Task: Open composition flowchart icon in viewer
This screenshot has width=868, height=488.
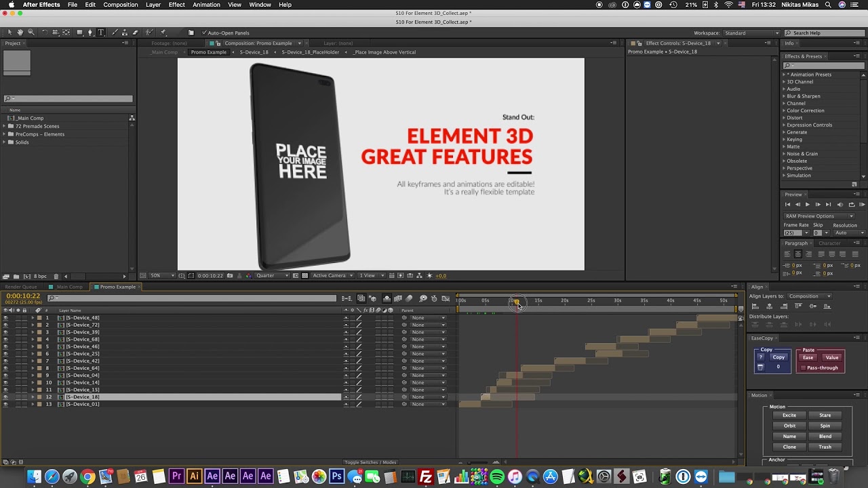Action: point(420,276)
